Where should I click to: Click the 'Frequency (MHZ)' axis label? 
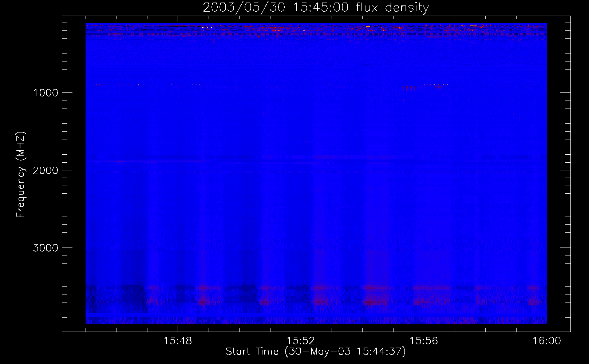[x=21, y=175]
